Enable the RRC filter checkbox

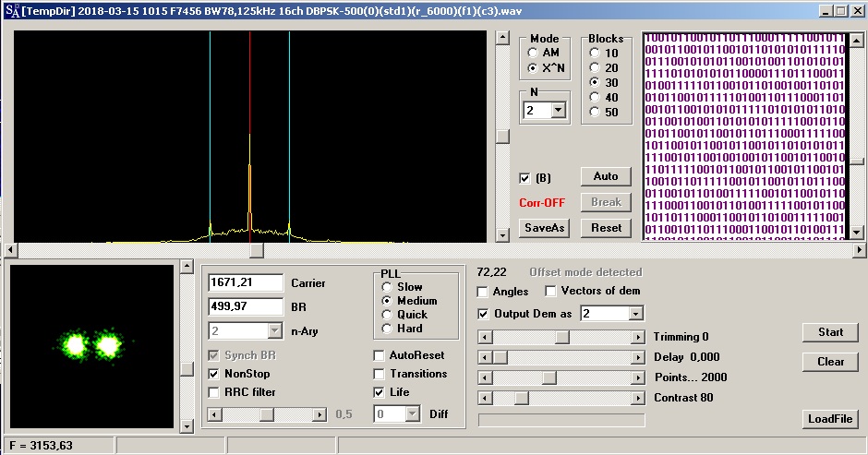coord(213,392)
